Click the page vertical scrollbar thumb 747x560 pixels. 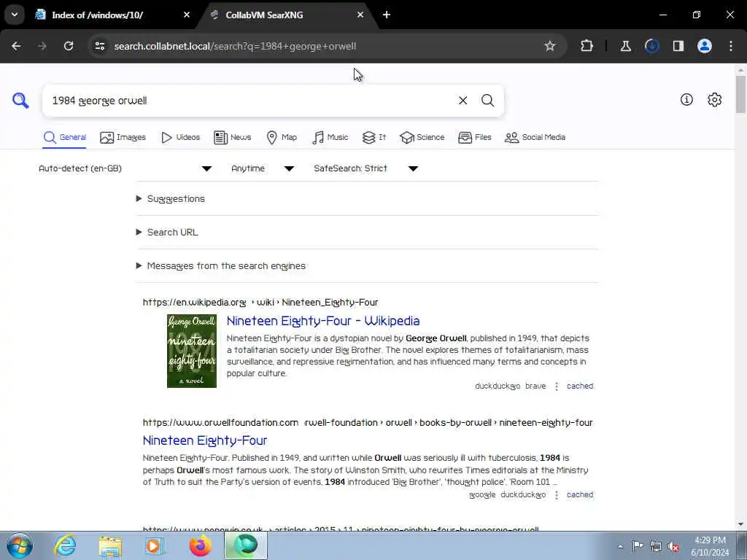point(741,94)
